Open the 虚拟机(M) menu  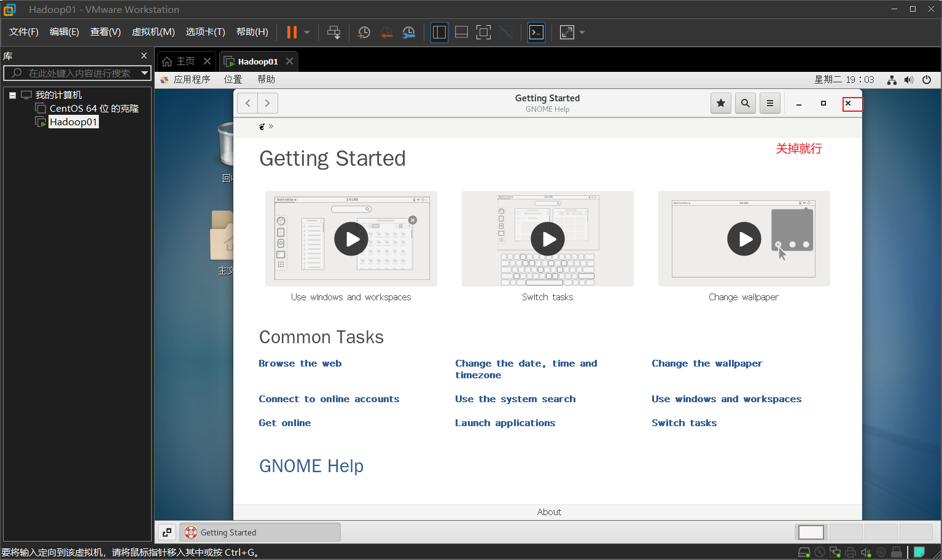(154, 32)
